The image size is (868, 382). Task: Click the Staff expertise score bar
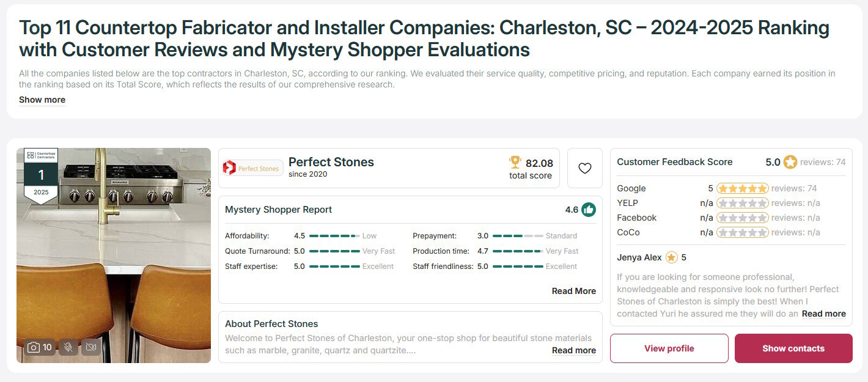coord(334,266)
